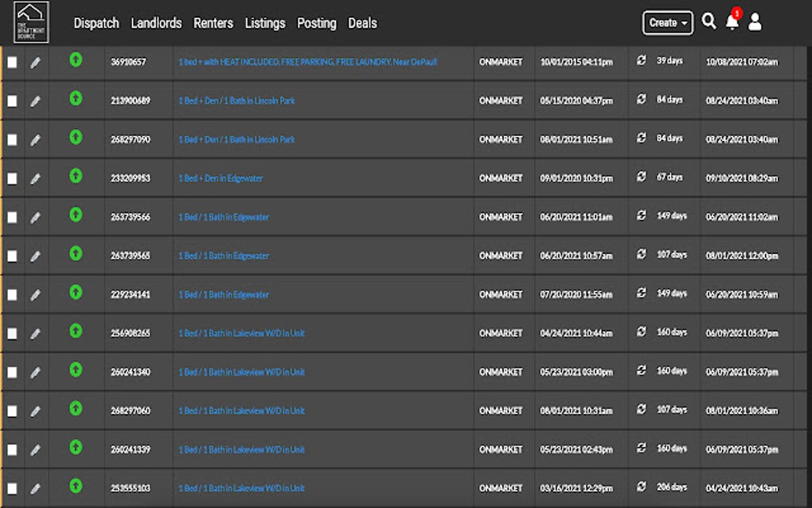
Task: Open the search magnifier icon
Action: point(709,23)
